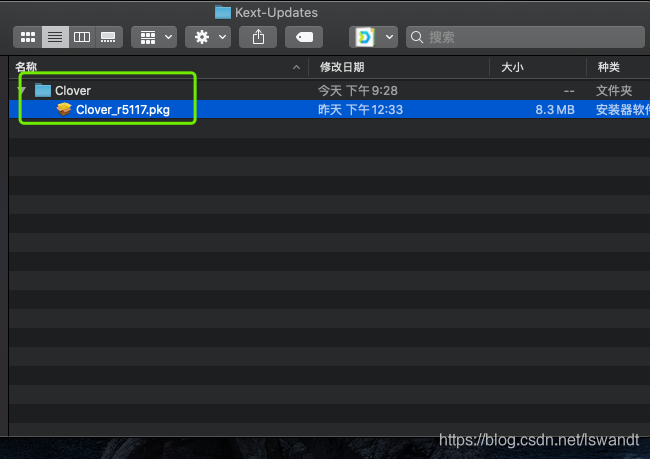Toggle the name sort direction arrow
Image resolution: width=650 pixels, height=459 pixels.
click(296, 67)
